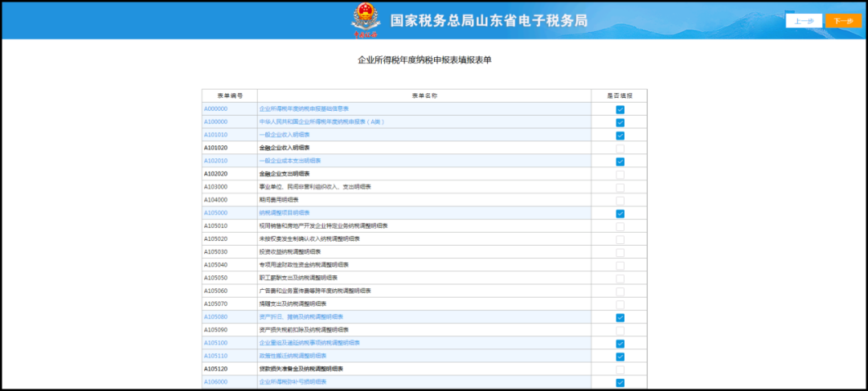Click the 视同销售和房地产开发企业特定业务纳税调整明细表 name
Viewport: 868px width, 391px height.
click(x=323, y=226)
